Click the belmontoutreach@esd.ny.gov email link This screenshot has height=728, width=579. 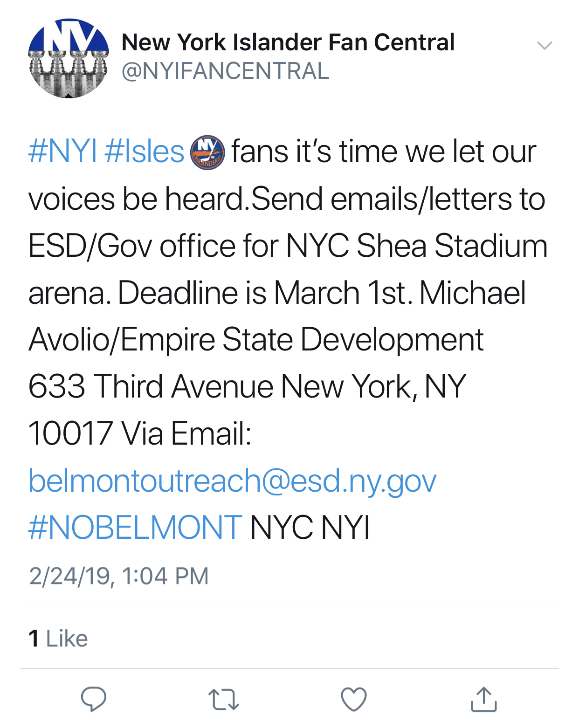232,481
